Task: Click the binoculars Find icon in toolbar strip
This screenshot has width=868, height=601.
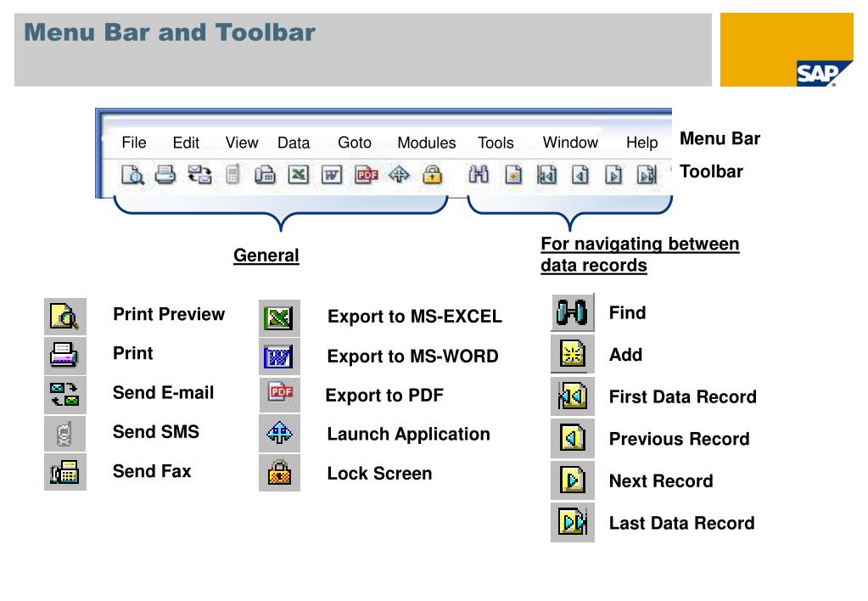Action: click(x=479, y=175)
